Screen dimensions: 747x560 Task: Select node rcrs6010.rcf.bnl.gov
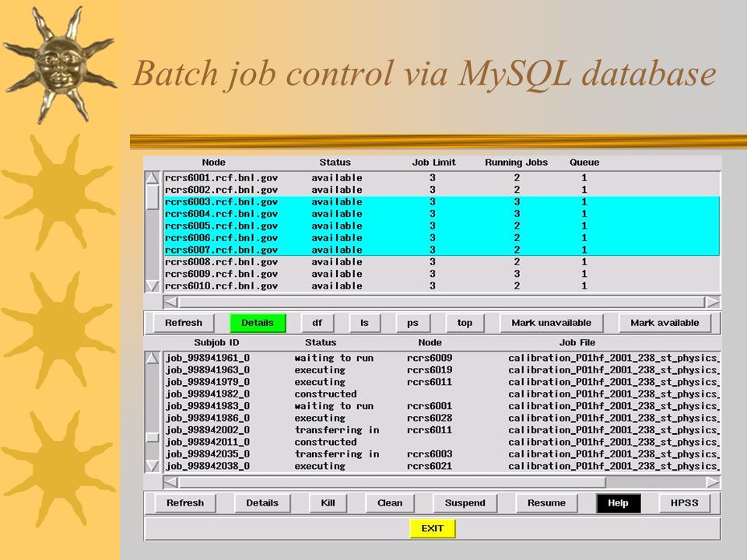pyautogui.click(x=441, y=285)
